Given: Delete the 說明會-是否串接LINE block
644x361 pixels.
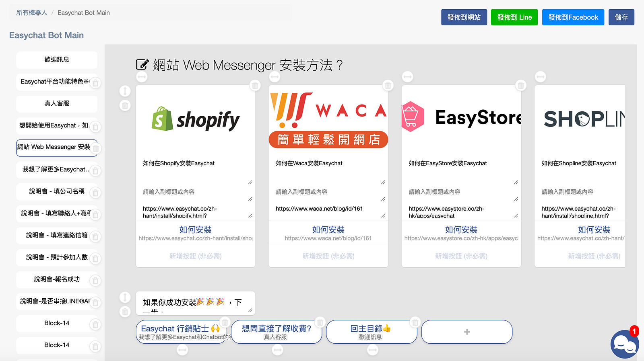Looking at the screenshot, I should click(95, 303).
